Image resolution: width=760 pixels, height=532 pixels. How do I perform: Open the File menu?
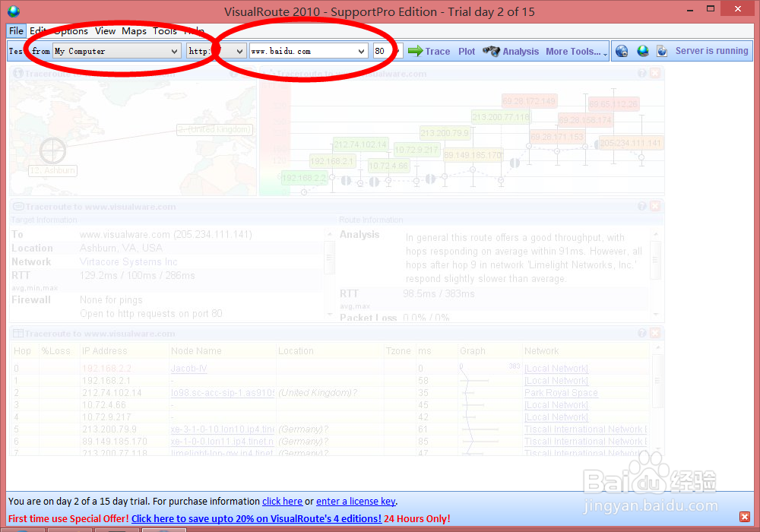(x=16, y=31)
